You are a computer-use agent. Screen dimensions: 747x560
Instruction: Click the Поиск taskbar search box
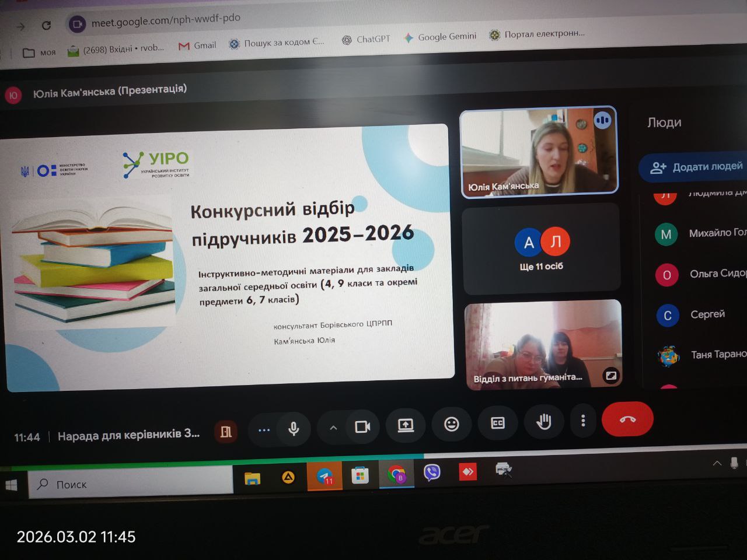(x=131, y=484)
